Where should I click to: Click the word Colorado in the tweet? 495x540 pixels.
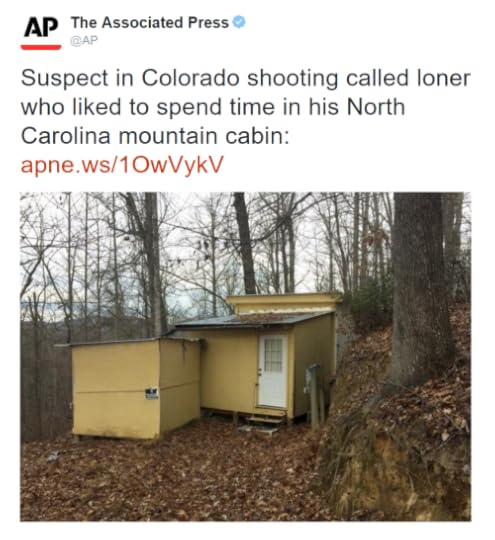(190, 79)
